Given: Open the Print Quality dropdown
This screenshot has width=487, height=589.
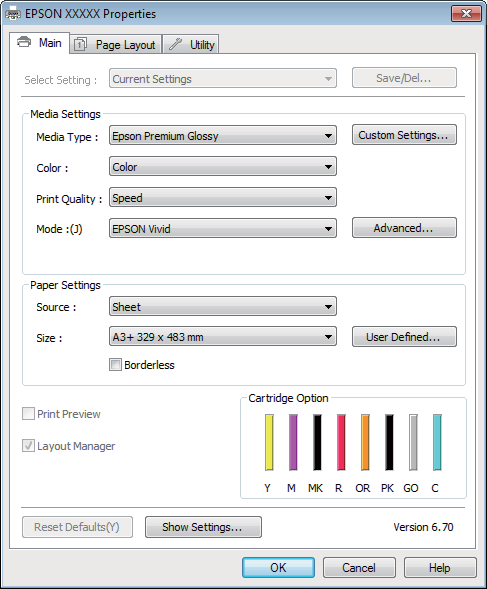Looking at the screenshot, I should coord(223,198).
